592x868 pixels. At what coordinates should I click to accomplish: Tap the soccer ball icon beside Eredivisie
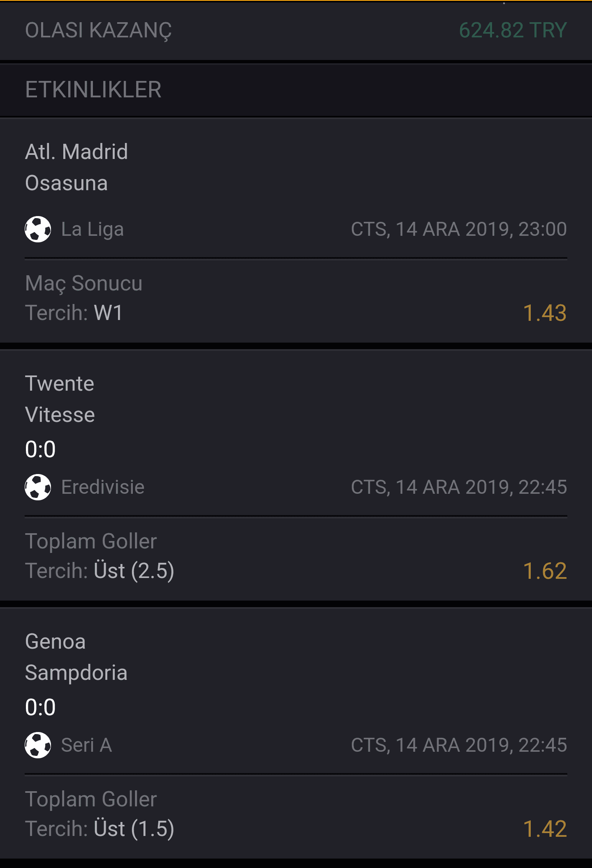pyautogui.click(x=38, y=487)
